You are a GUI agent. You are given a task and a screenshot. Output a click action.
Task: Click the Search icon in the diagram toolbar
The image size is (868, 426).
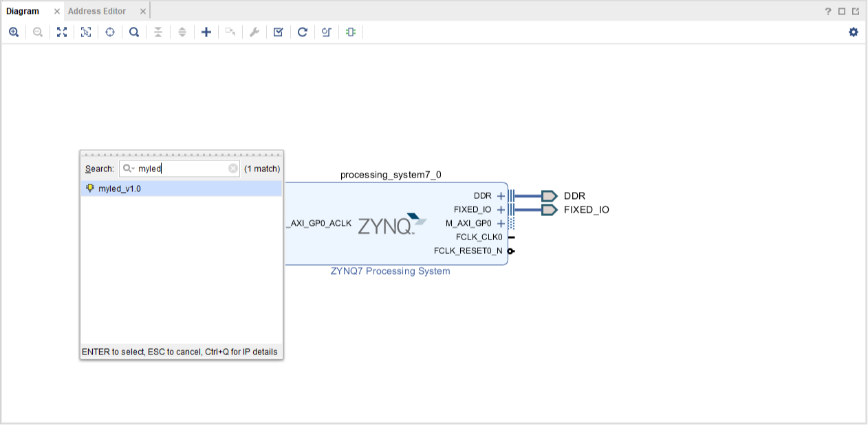[134, 32]
